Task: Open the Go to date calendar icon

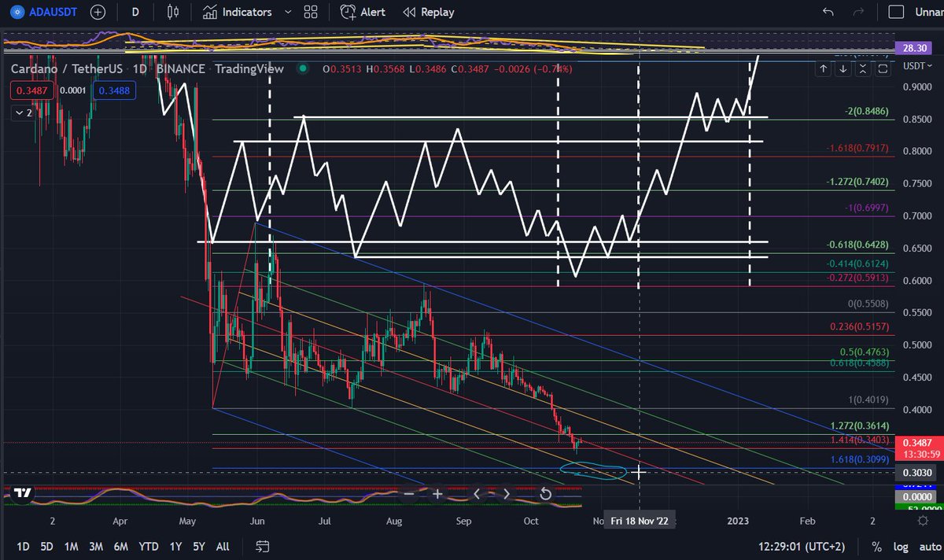Action: [x=263, y=546]
